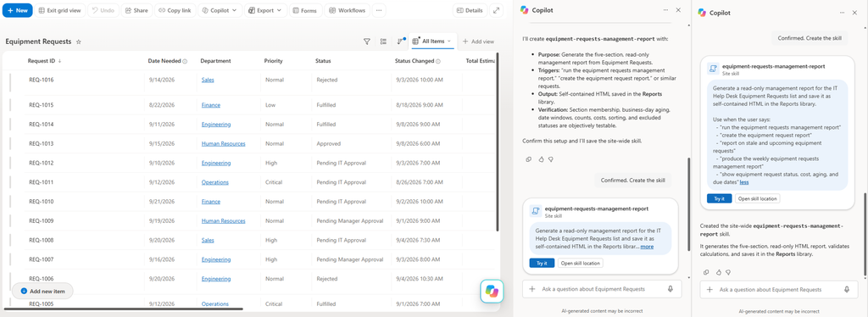This screenshot has width=868, height=317.
Task: Focus the middle Copilot question input field
Action: (602, 289)
